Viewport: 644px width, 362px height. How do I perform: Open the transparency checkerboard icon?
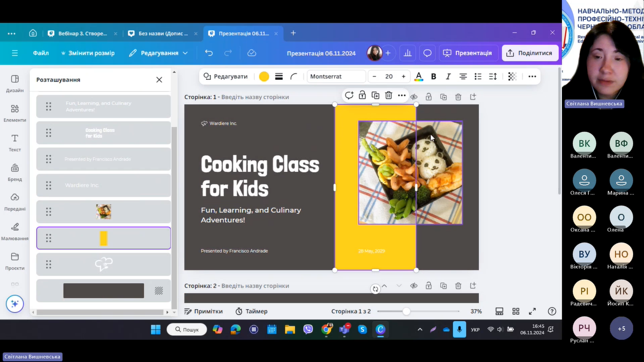512,76
